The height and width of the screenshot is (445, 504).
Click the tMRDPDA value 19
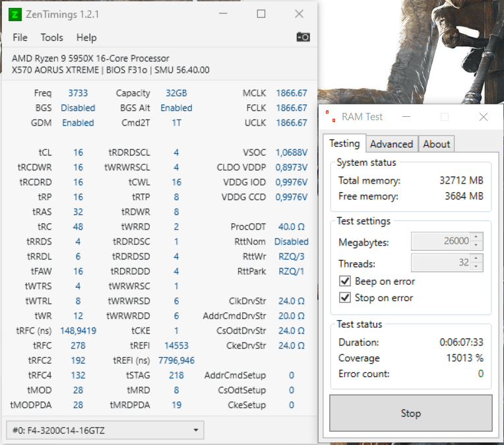[176, 405]
